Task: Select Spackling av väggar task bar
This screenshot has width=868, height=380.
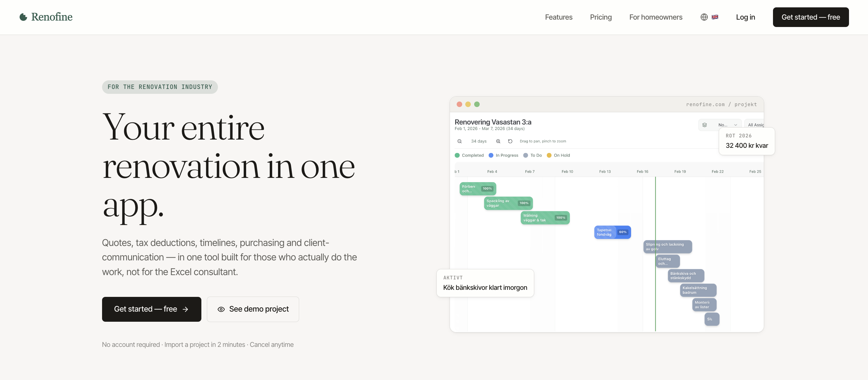Action: tap(508, 203)
